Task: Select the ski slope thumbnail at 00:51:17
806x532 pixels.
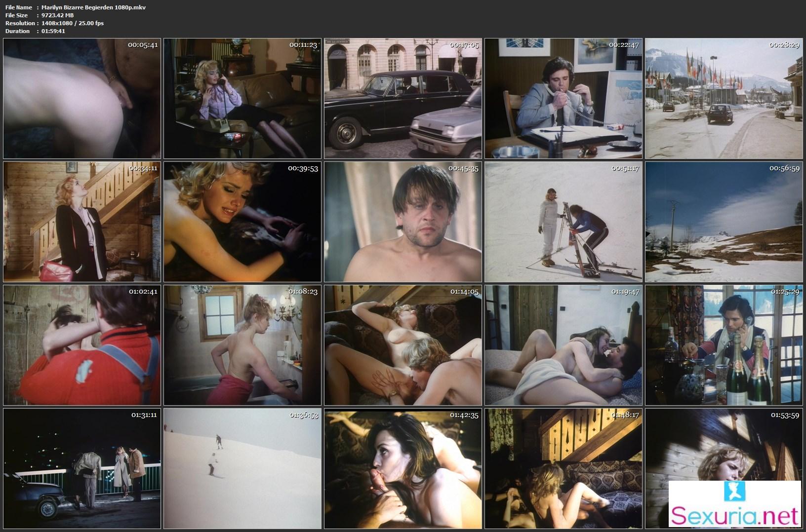Action: (x=564, y=222)
